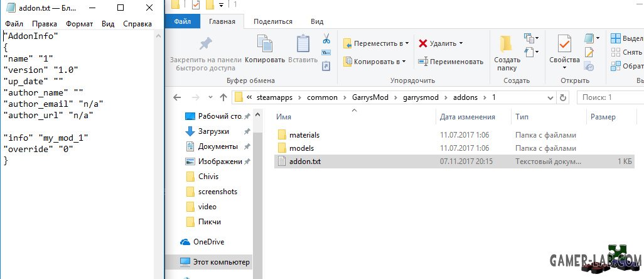This screenshot has width=644, height=279.
Task: Click the Свойства (Properties) checkmark icon
Action: 564,43
